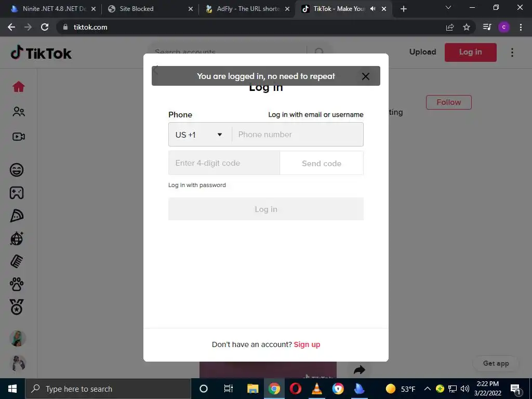Click the grey Log in submit button
The image size is (532, 399).
pyautogui.click(x=266, y=209)
